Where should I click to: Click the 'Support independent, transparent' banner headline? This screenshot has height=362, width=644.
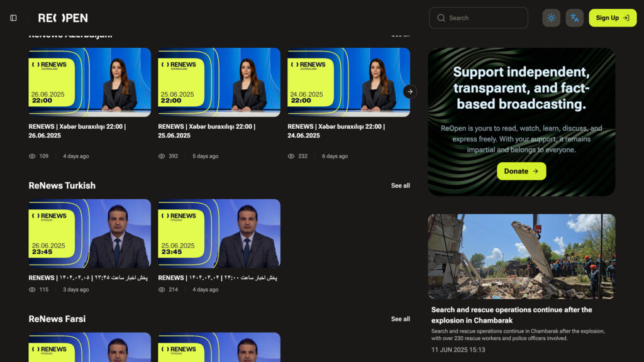pyautogui.click(x=521, y=88)
